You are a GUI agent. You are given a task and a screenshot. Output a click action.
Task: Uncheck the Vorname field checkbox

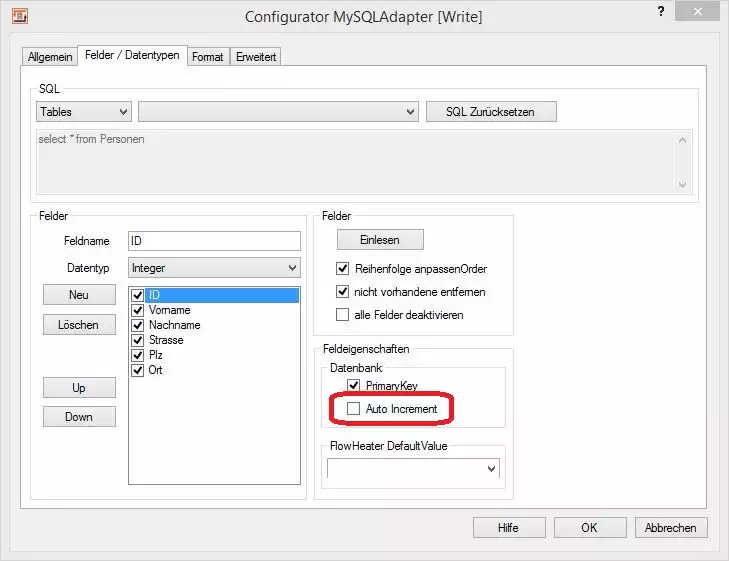138,310
